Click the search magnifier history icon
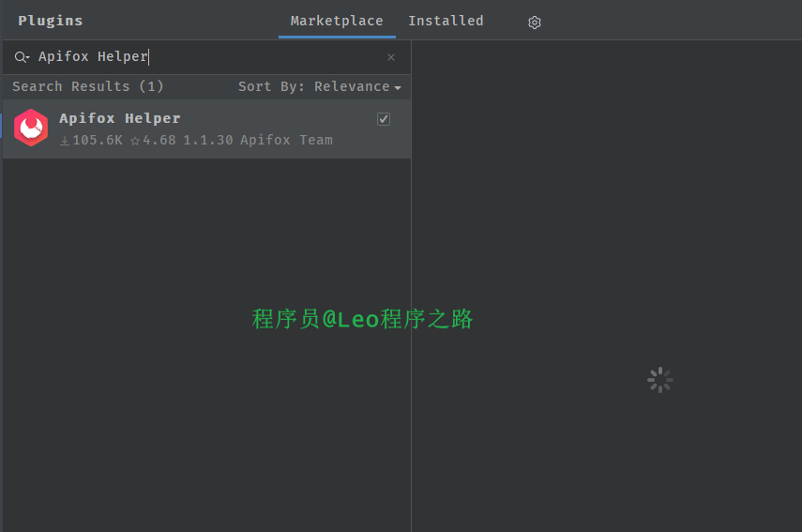 [22, 57]
